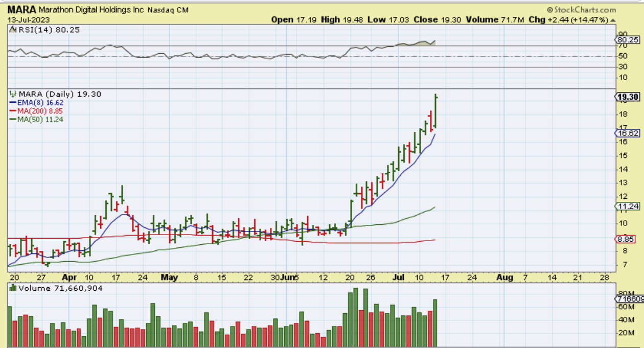This screenshot has height=348, width=644.
Task: Click the Apr label on the date axis
Action: (68, 277)
